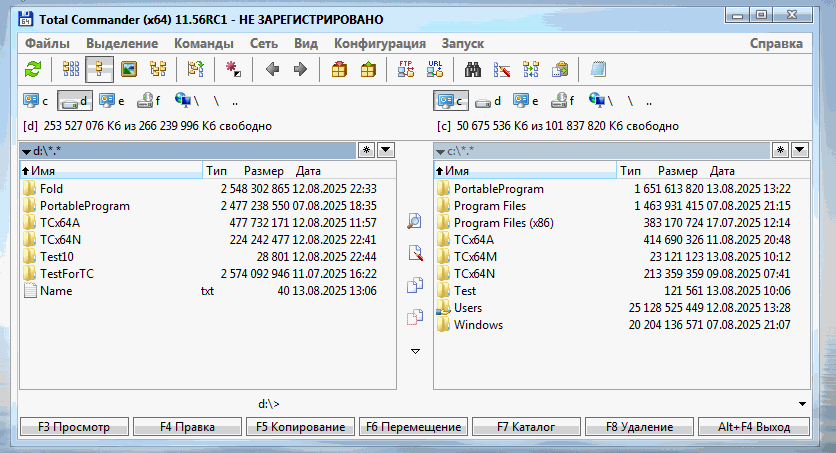
Task: Click the F7 Каталог button
Action: [526, 427]
